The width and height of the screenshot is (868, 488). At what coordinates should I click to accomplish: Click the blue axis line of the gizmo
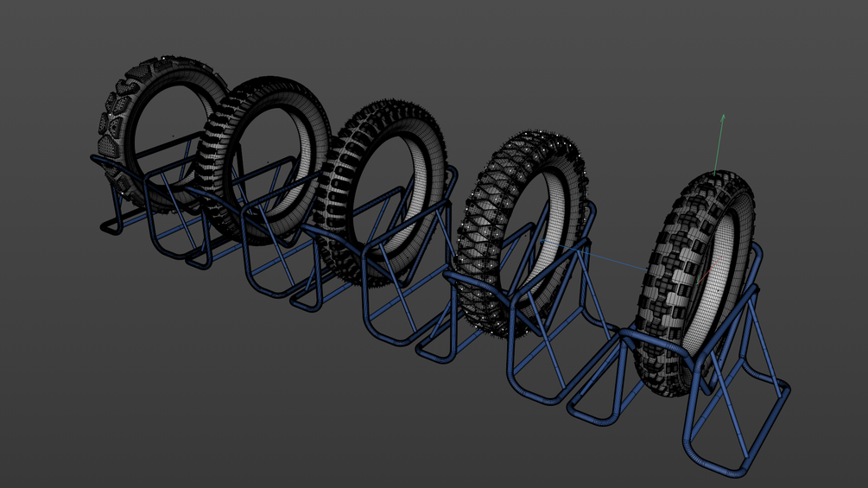[x=594, y=255]
